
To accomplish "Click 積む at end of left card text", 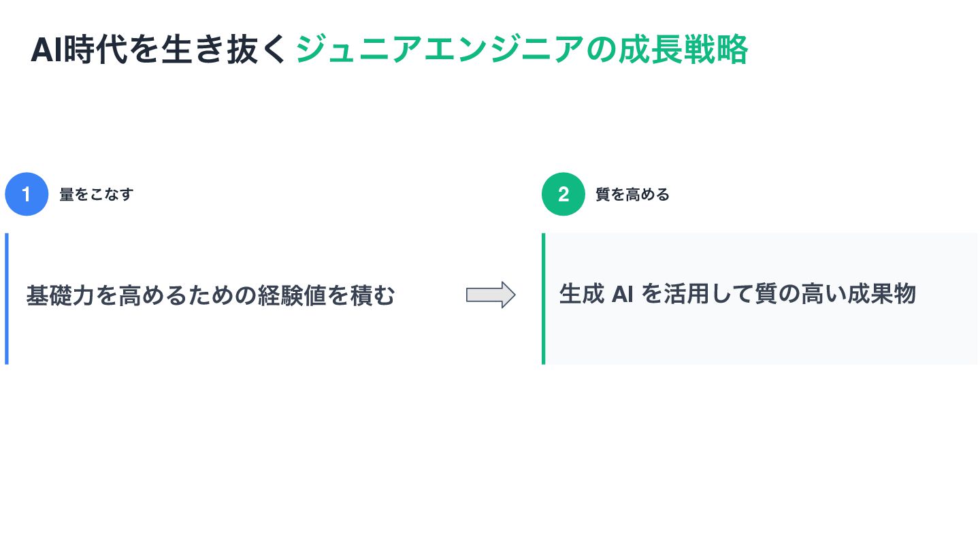I will tap(372, 295).
